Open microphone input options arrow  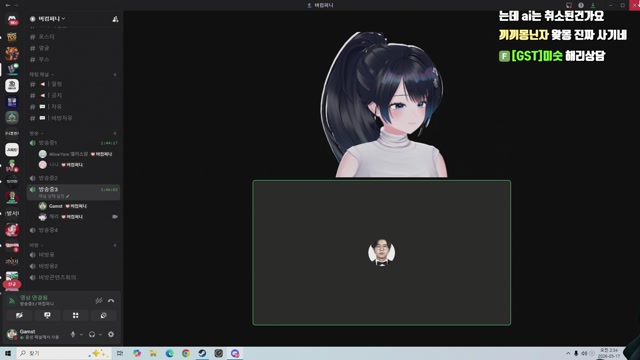click(x=81, y=335)
